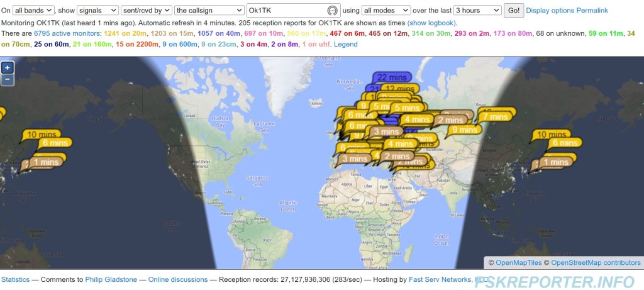
Task: Focus the callsign text field
Action: (x=286, y=11)
